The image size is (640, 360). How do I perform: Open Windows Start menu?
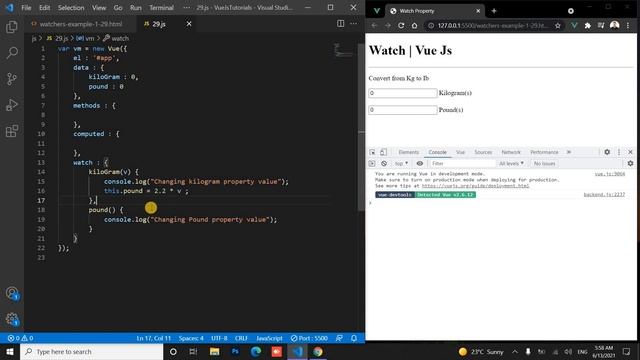pos(10,351)
